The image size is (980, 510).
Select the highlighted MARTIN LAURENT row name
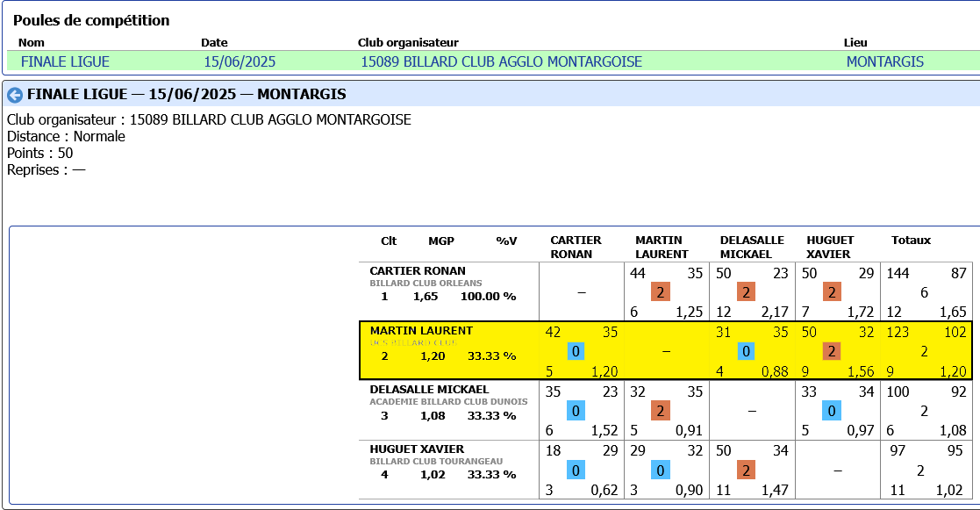tap(421, 331)
